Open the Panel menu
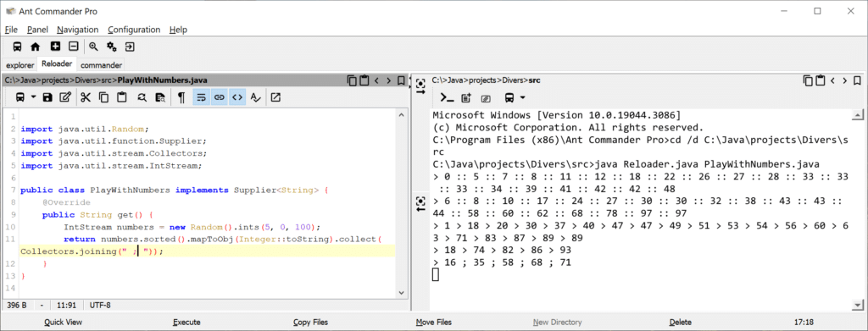This screenshot has height=331, width=868. pyautogui.click(x=37, y=30)
